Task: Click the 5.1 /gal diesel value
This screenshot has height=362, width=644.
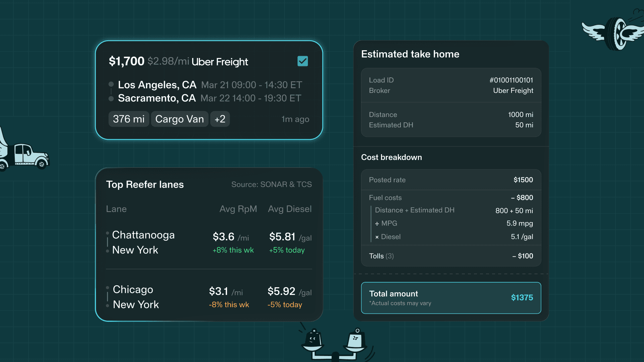Action: point(522,237)
